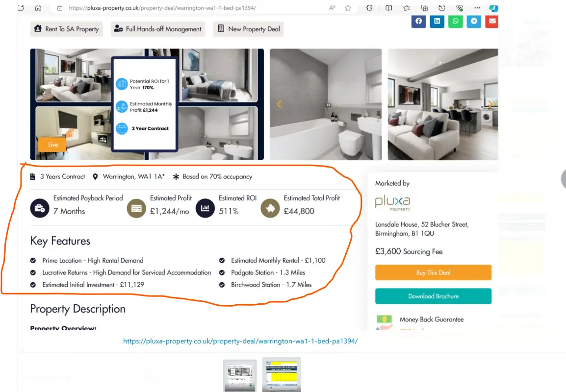Show previous photo with left gallery arrow
Image resolution: width=566 pixels, height=392 pixels.
pyautogui.click(x=279, y=104)
